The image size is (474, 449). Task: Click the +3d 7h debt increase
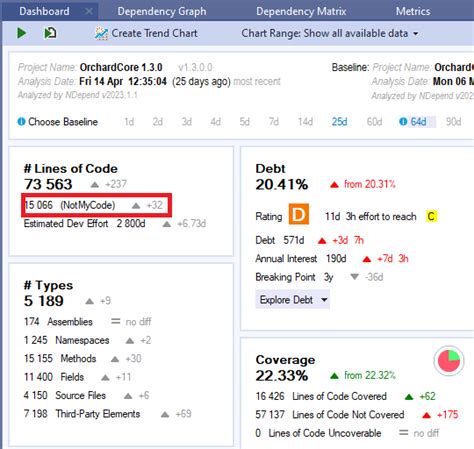348,240
